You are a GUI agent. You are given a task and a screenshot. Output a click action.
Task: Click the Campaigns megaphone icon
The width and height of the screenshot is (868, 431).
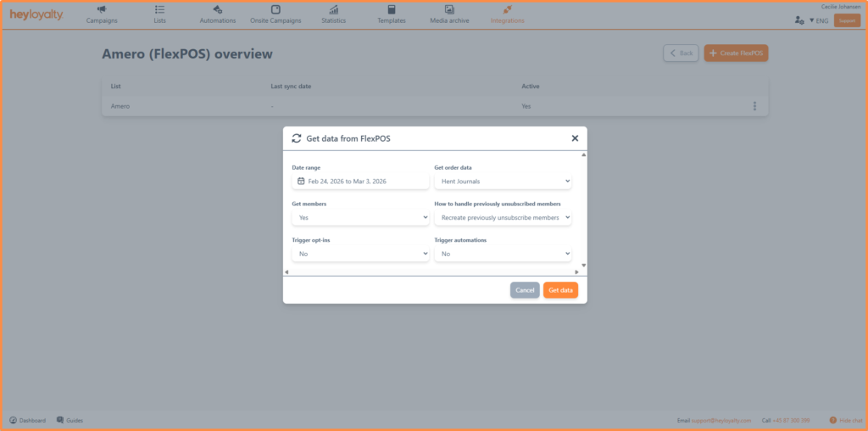point(102,9)
